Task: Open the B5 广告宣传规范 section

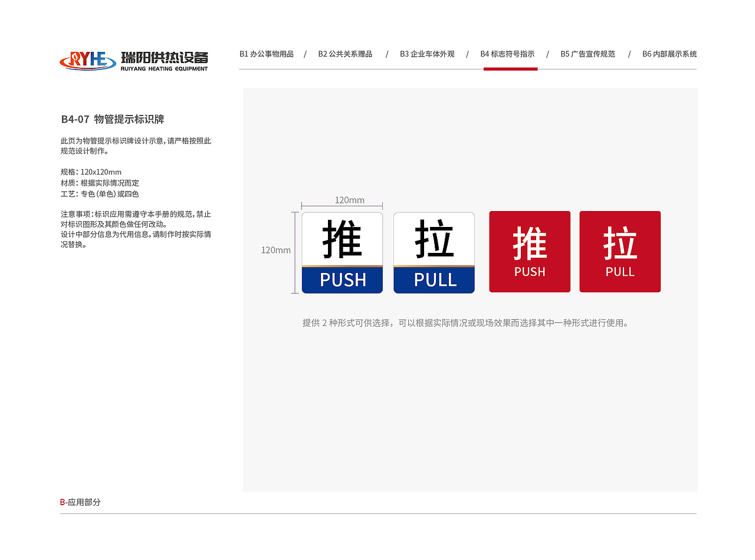Action: point(587,54)
